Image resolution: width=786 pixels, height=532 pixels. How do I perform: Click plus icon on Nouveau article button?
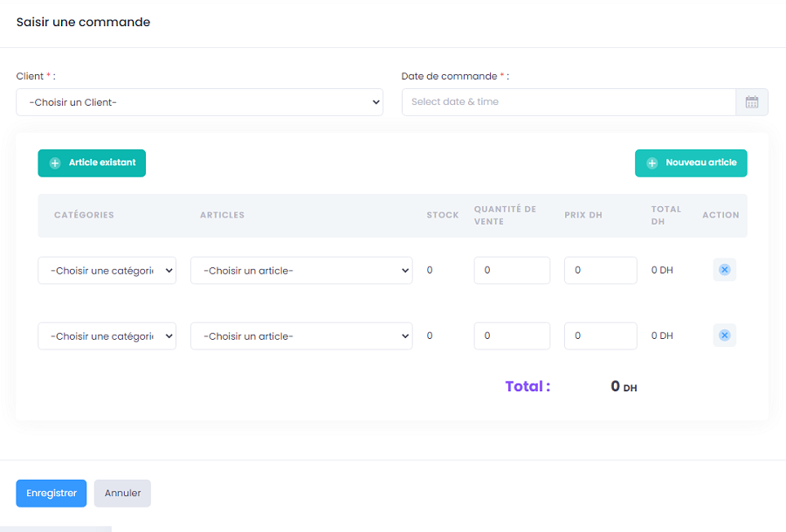[x=652, y=163]
